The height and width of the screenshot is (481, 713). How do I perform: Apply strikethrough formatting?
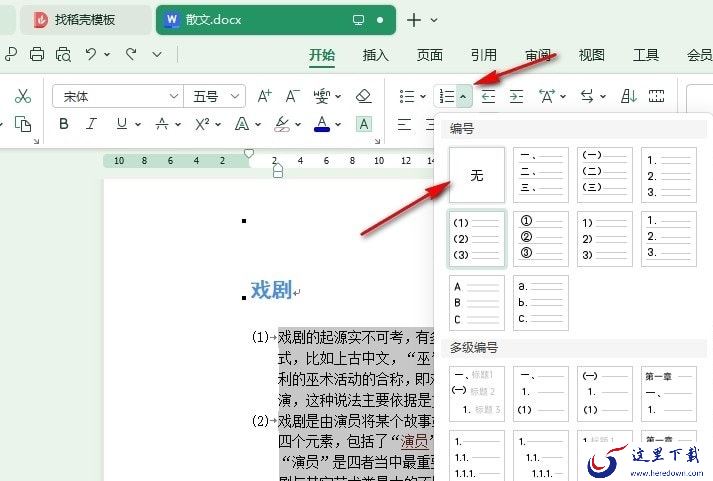point(162,124)
